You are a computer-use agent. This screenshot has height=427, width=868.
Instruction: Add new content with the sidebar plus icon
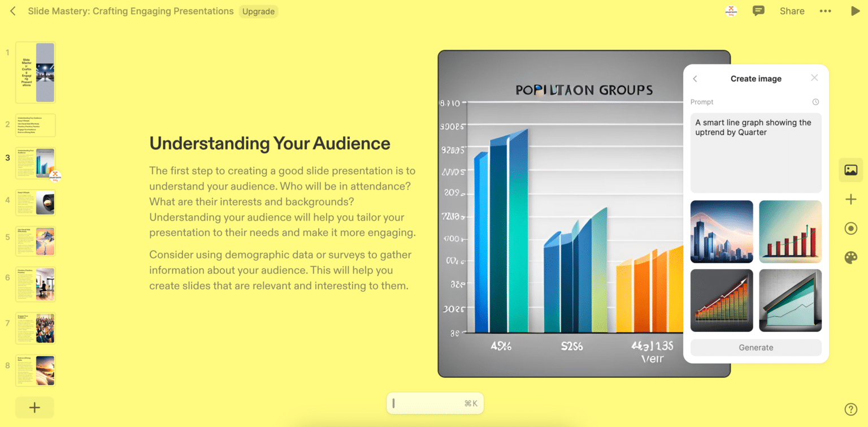[x=850, y=199]
